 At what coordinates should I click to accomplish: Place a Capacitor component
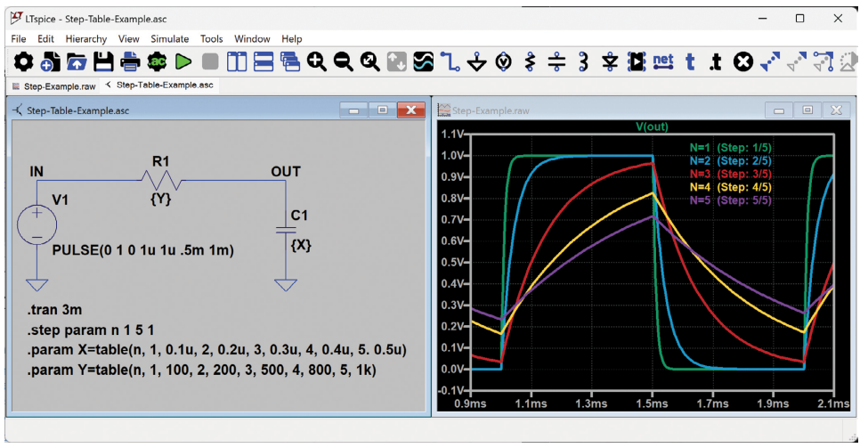(557, 61)
